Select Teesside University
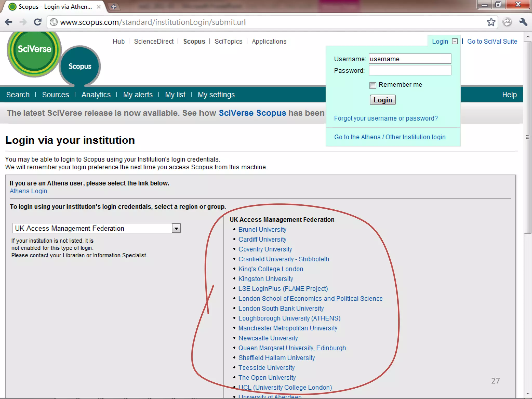This screenshot has width=532, height=399. tap(267, 368)
